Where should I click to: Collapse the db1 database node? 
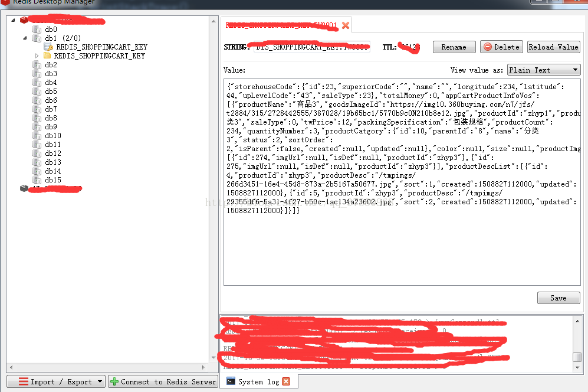tap(25, 38)
